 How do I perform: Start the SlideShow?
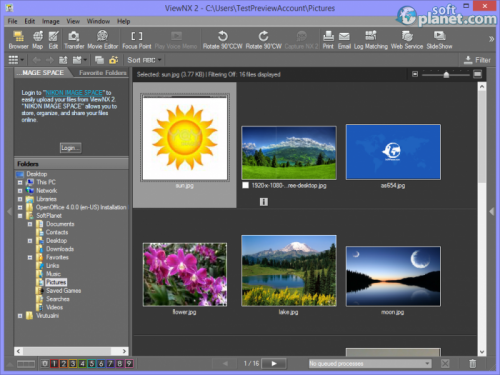[x=439, y=40]
